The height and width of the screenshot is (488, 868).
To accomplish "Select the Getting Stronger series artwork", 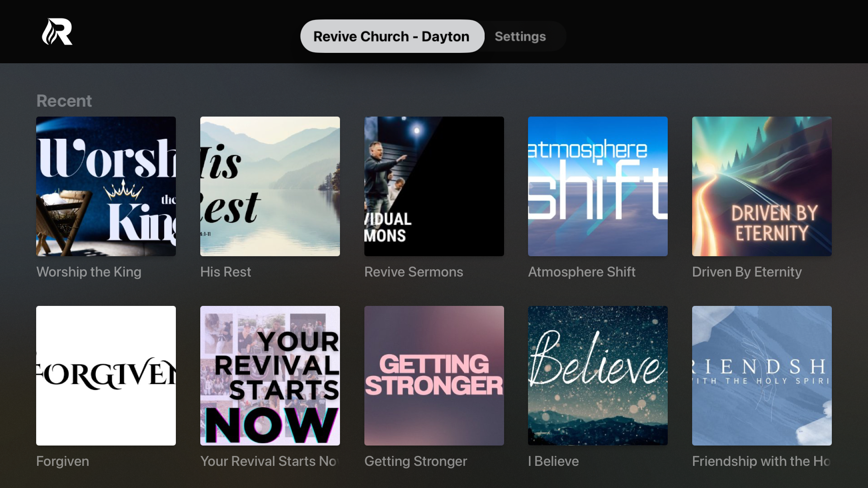I will pos(434,375).
